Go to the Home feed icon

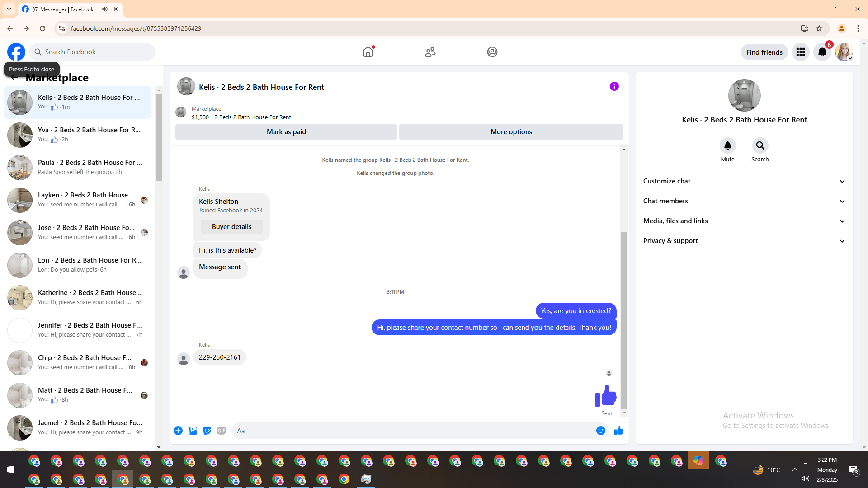(x=368, y=52)
